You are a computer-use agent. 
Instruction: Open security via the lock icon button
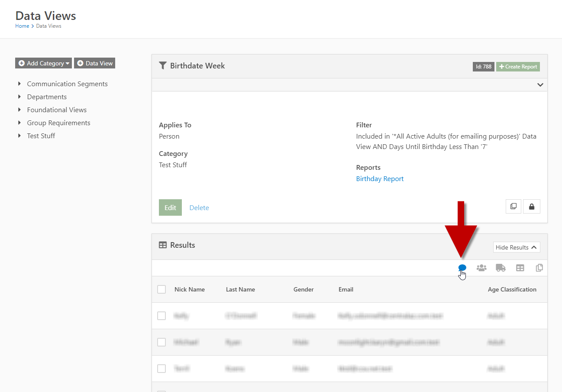[532, 207]
